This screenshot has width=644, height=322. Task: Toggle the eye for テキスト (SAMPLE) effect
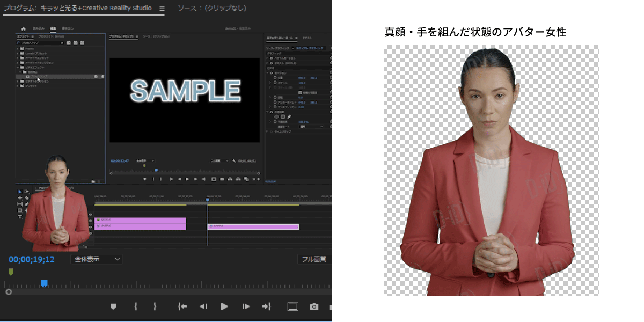click(270, 63)
